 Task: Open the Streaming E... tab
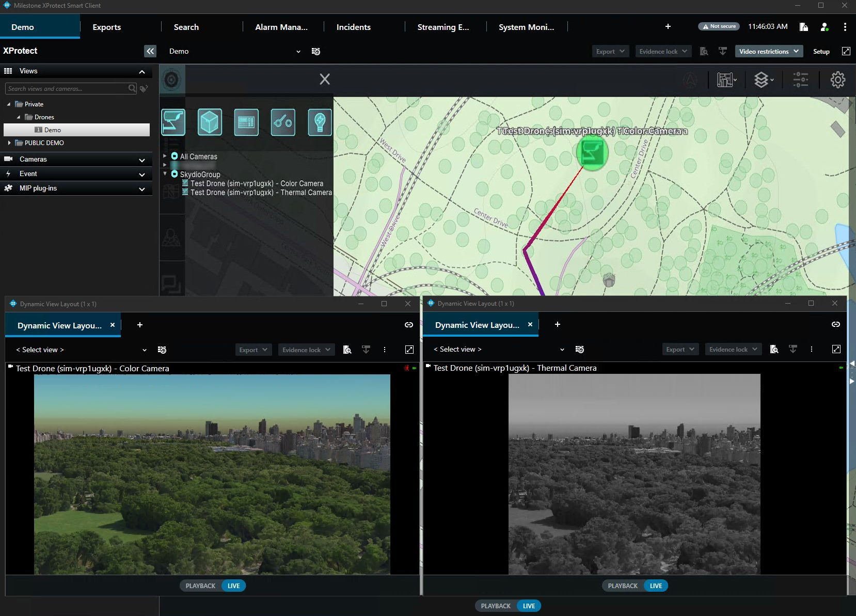point(443,27)
